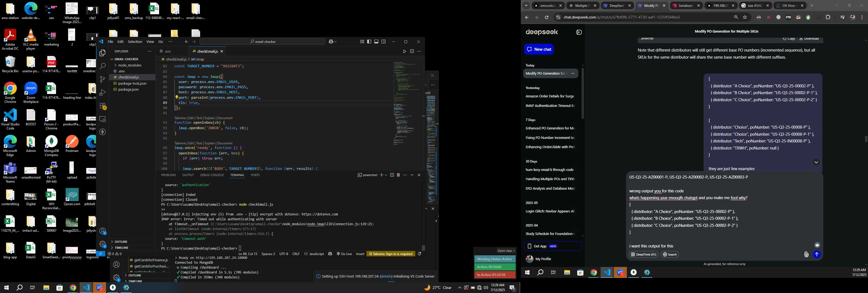This screenshot has height=293, width=868.
Task: Open the Selection menu in VS Code
Action: pyautogui.click(x=135, y=42)
